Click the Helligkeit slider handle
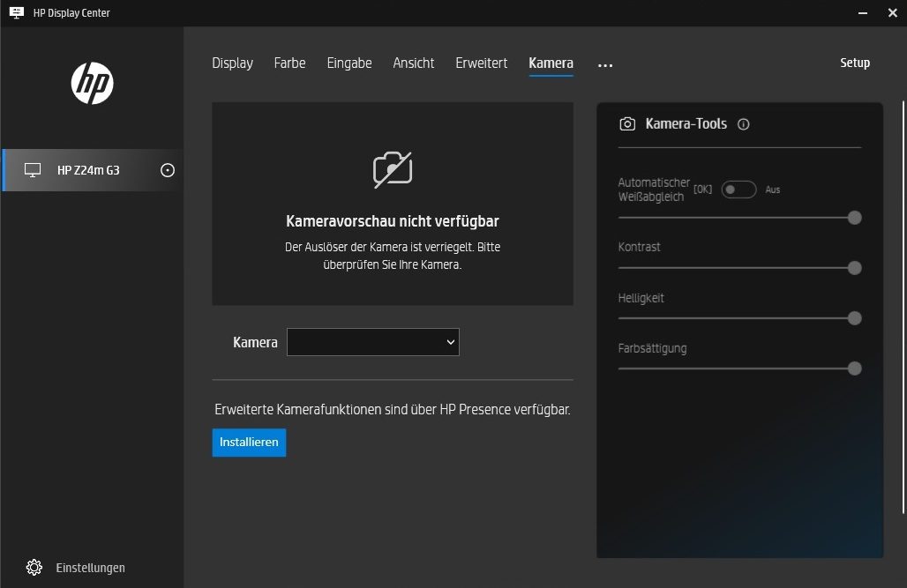The image size is (907, 588). [x=854, y=318]
